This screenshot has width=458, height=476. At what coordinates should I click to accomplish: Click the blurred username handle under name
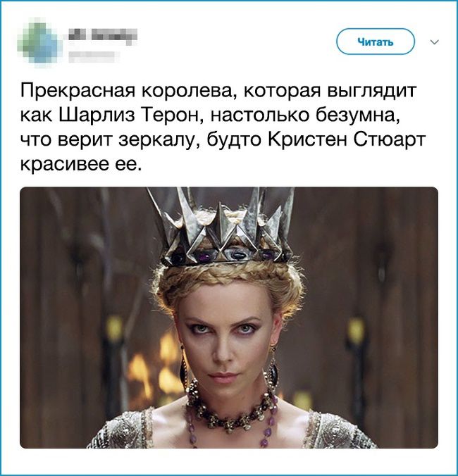click(x=93, y=56)
